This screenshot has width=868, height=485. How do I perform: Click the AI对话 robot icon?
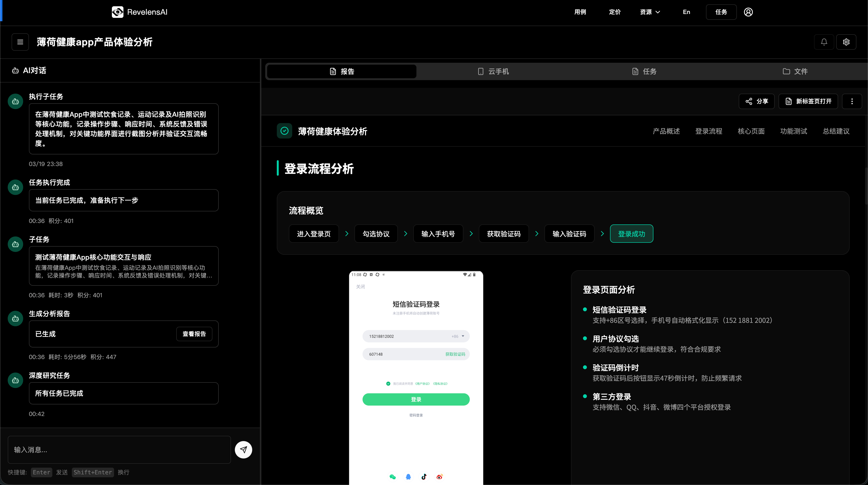pos(15,70)
